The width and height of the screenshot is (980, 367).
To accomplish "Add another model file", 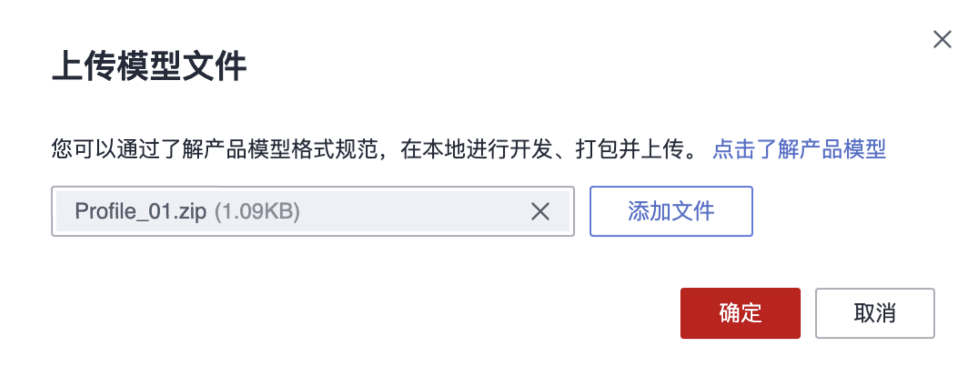I will [671, 211].
